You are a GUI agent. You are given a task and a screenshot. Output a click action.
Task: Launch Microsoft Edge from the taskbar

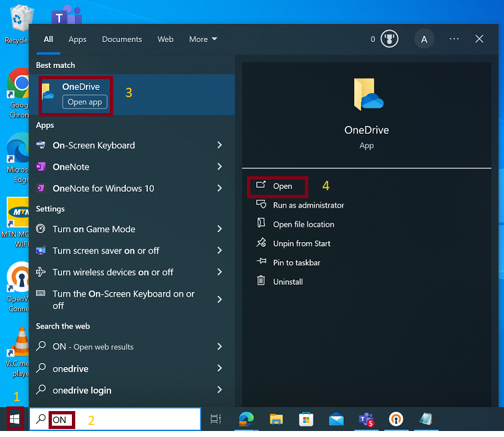(246, 418)
